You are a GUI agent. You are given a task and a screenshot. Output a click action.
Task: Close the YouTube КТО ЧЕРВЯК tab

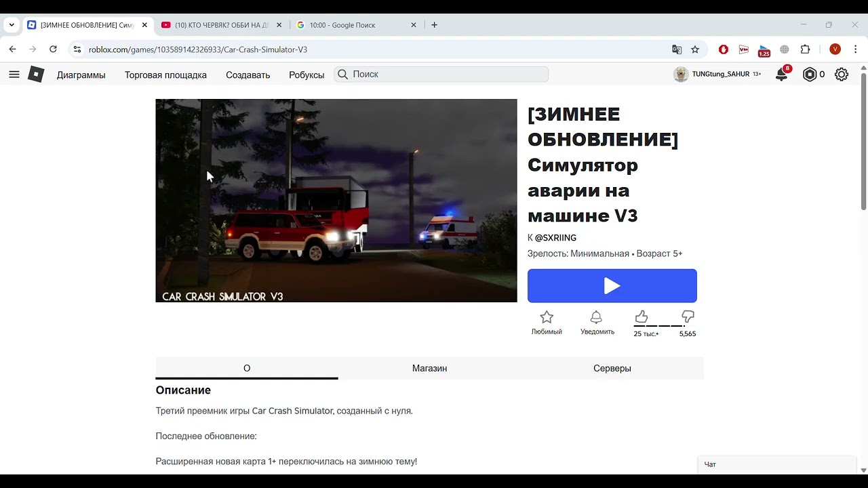click(279, 25)
